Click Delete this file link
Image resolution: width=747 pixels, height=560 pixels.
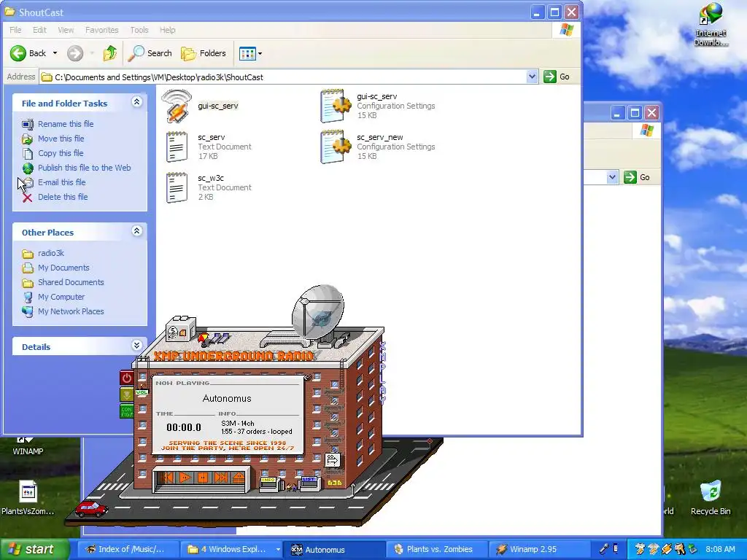(63, 197)
